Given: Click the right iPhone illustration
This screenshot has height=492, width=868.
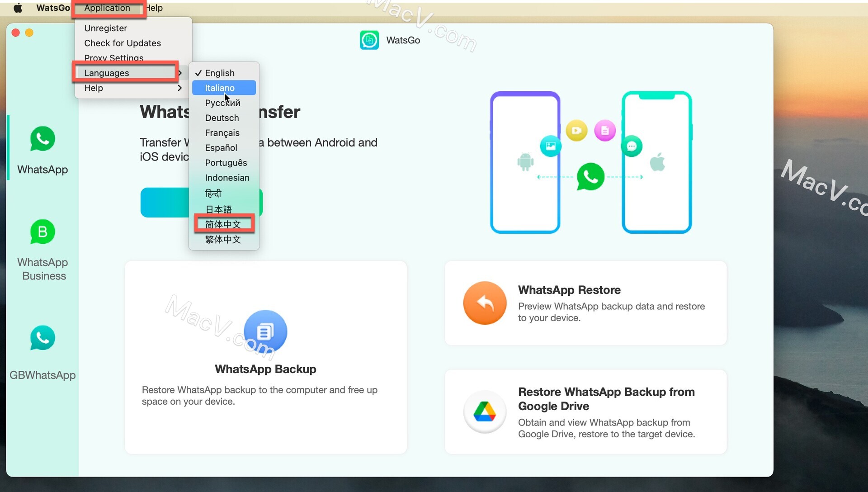Looking at the screenshot, I should point(657,162).
